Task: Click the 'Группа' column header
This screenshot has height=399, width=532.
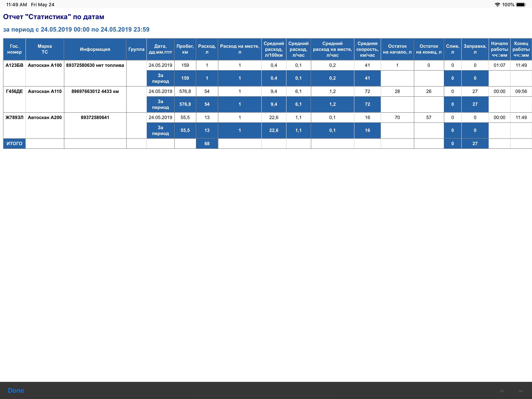Action: click(x=136, y=49)
